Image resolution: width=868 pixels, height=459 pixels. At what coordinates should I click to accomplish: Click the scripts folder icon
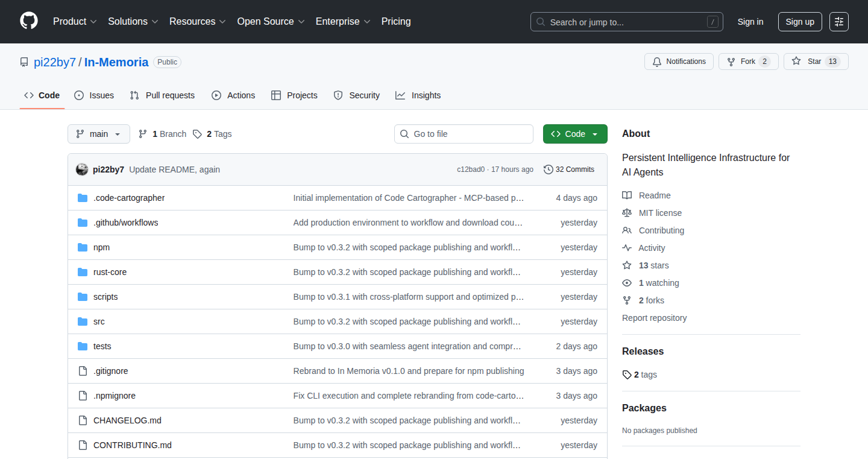coord(83,297)
